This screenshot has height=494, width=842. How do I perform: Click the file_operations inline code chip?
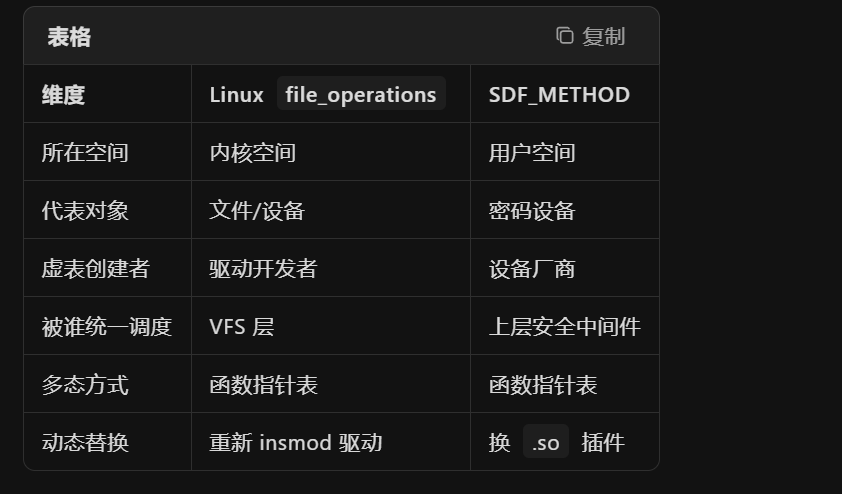361,95
